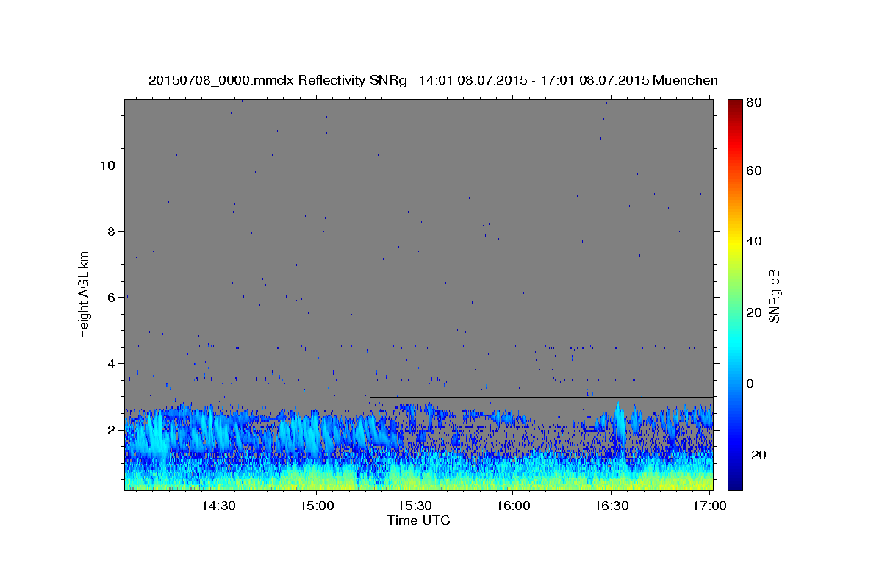This screenshot has height=588, width=882.
Task: Click the height axis label 6
Action: coord(112,297)
